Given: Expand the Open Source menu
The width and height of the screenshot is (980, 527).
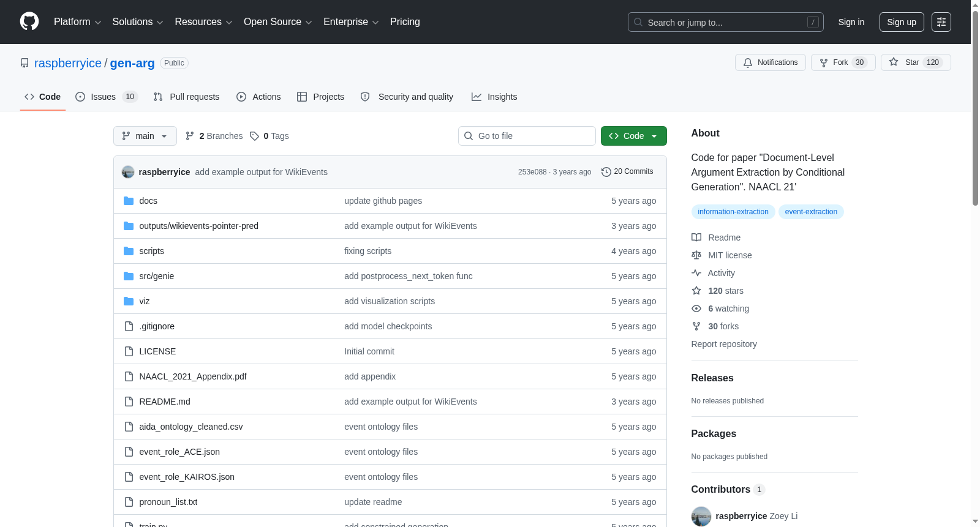Looking at the screenshot, I should pyautogui.click(x=278, y=22).
